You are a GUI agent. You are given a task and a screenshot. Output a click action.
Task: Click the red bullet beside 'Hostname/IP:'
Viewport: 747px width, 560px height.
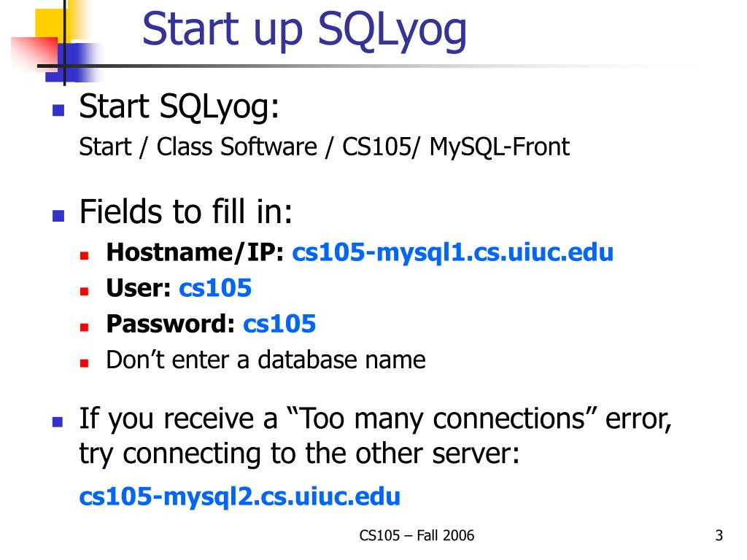click(85, 256)
